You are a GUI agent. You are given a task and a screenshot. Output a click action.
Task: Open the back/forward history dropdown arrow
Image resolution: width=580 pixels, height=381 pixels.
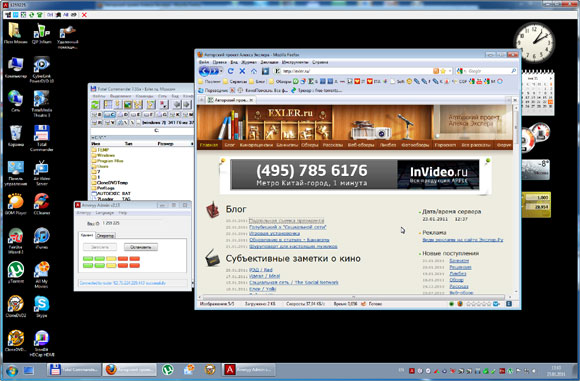tap(221, 71)
